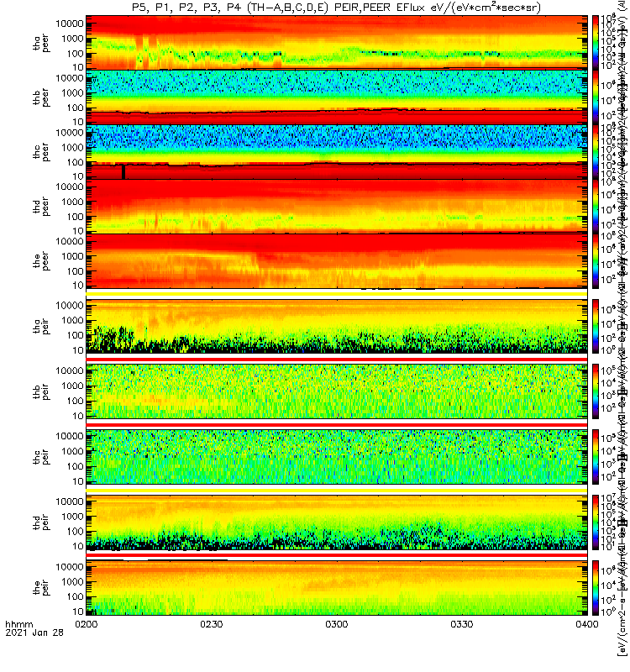Select the 0200 time axis label
The image size is (630, 672).
pyautogui.click(x=87, y=624)
